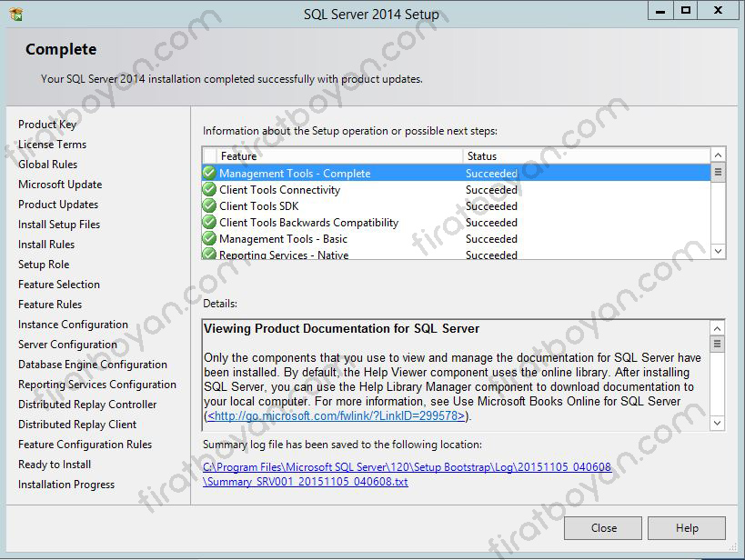The width and height of the screenshot is (745, 560).
Task: Click the Product Key step
Action: point(47,124)
